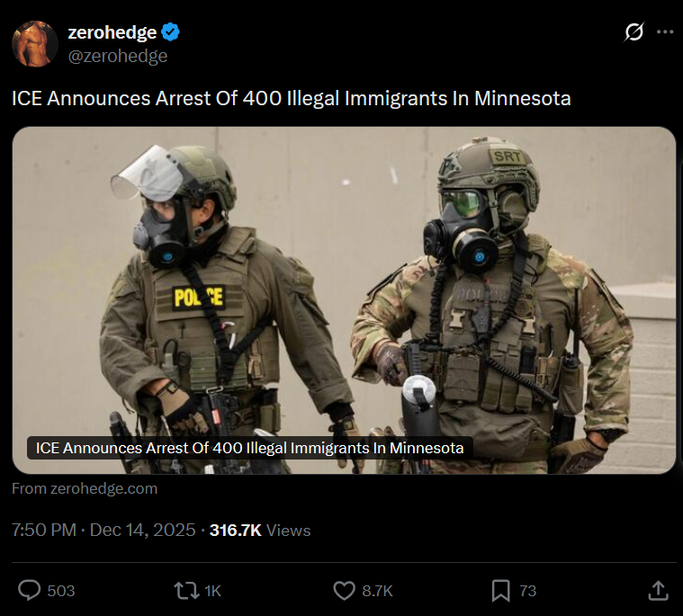Open zerohedge profile avatar picture
This screenshot has height=616, width=683.
tap(35, 44)
